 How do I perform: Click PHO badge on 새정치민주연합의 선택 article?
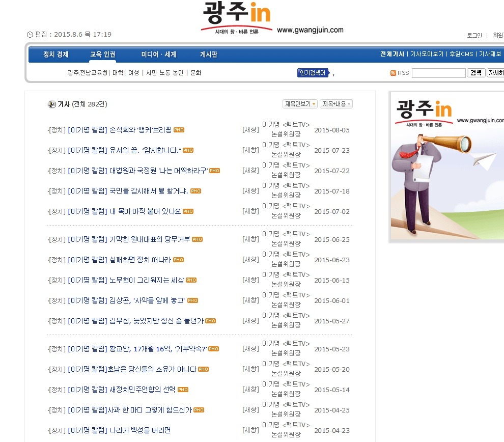click(x=183, y=390)
